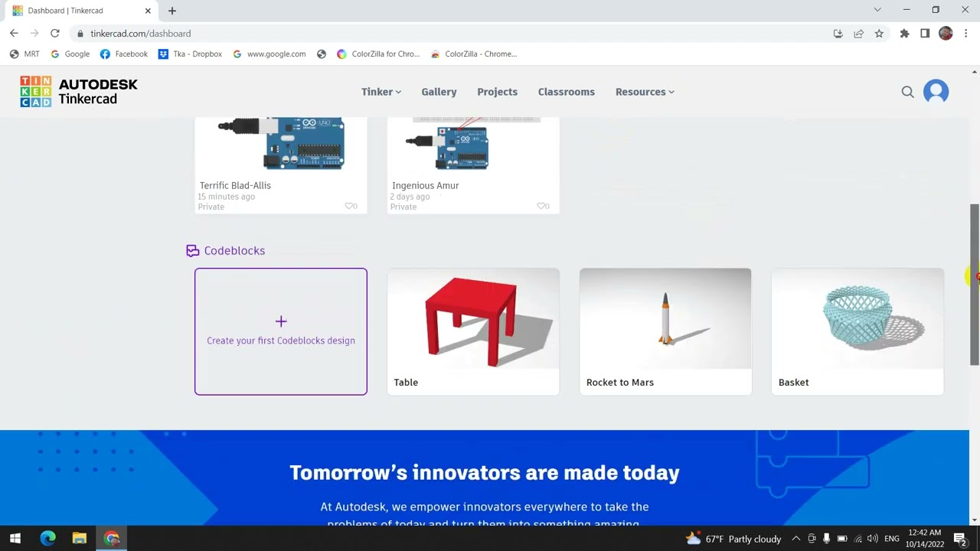Expand the Resources dropdown menu
Image resolution: width=980 pixels, height=551 pixels.
click(645, 92)
